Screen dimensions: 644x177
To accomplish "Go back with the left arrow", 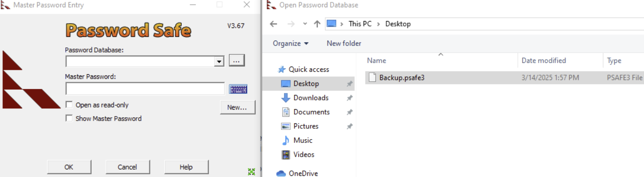I will 273,24.
